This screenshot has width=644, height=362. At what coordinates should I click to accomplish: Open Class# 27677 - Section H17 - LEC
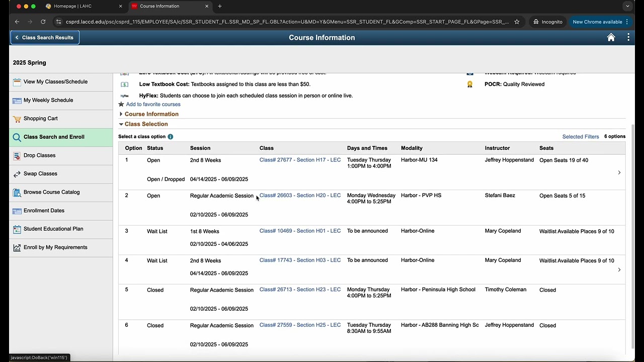(300, 160)
